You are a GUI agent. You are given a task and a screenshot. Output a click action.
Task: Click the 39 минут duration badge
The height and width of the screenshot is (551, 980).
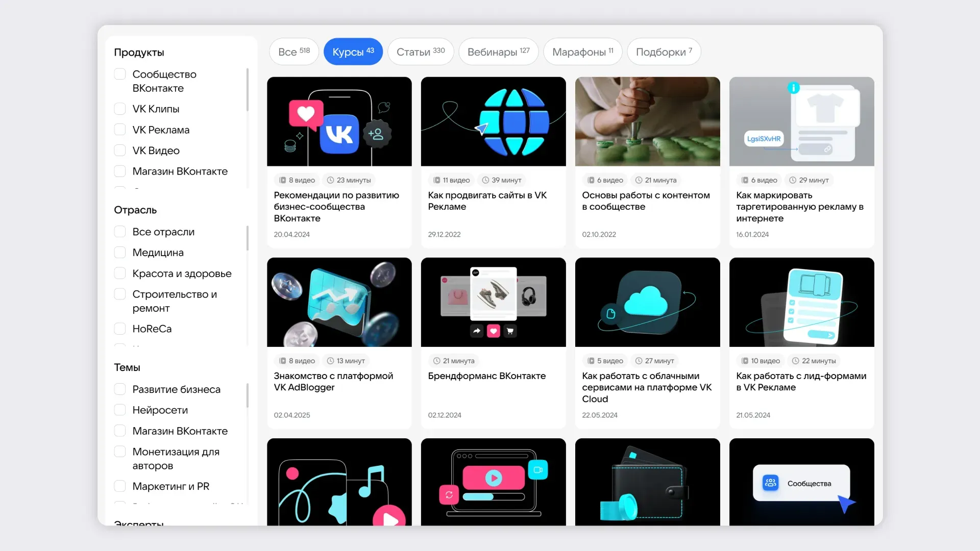(x=502, y=180)
